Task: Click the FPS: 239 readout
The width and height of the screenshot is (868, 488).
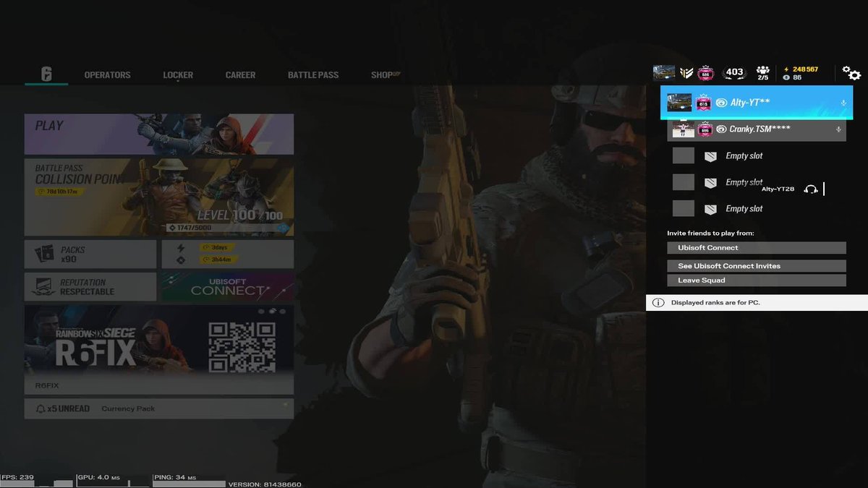Action: 18,477
